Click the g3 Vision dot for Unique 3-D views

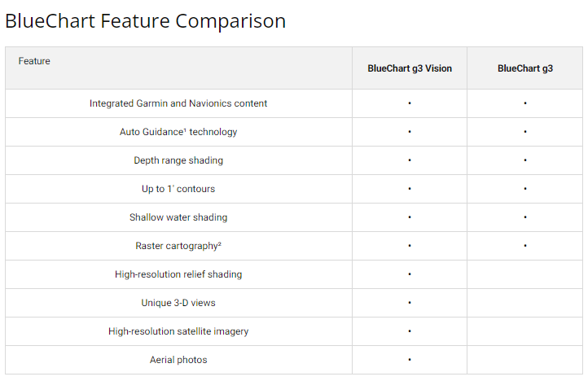pyautogui.click(x=410, y=303)
